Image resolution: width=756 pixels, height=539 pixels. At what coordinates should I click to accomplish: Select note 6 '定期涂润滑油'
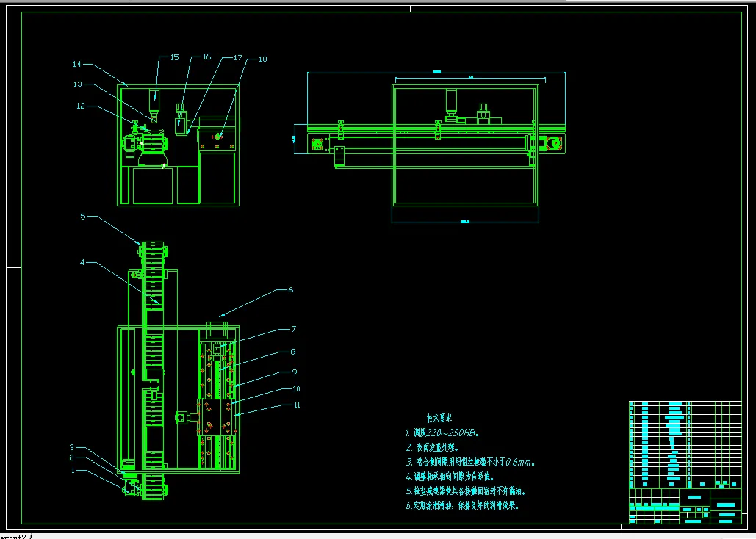tap(463, 506)
